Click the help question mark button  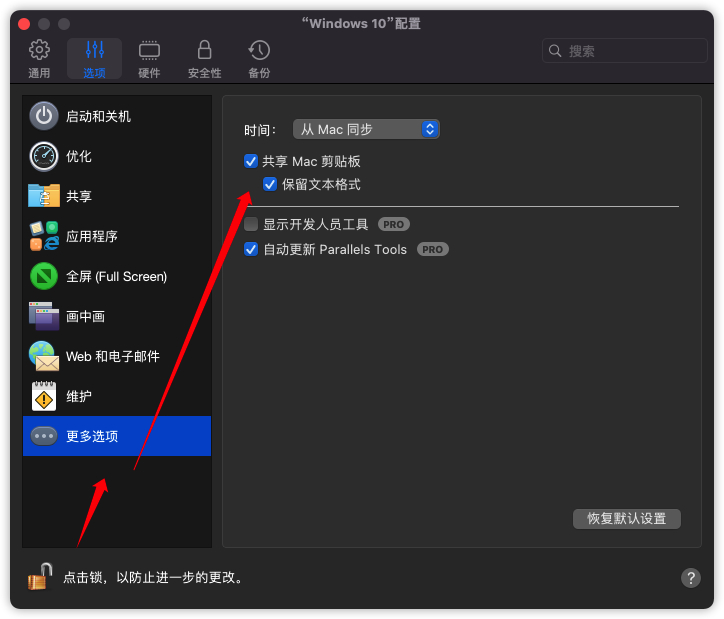690,577
